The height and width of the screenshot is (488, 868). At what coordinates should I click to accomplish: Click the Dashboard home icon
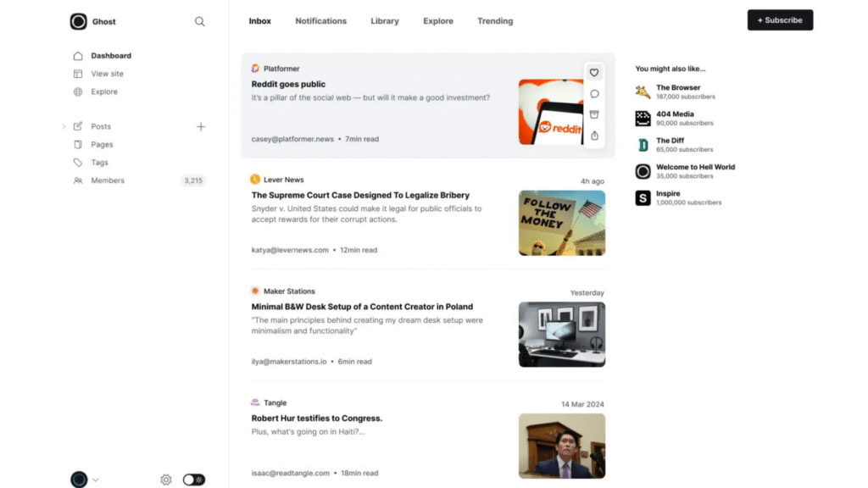(x=78, y=56)
